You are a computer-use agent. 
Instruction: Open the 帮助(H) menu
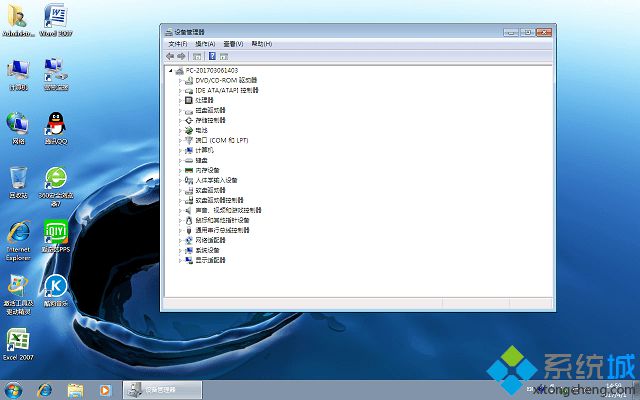point(262,44)
